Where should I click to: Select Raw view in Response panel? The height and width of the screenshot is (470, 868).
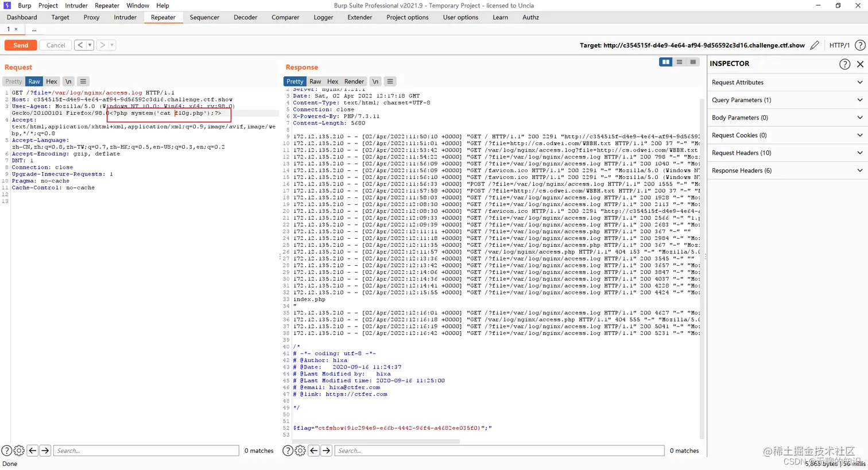pyautogui.click(x=316, y=81)
